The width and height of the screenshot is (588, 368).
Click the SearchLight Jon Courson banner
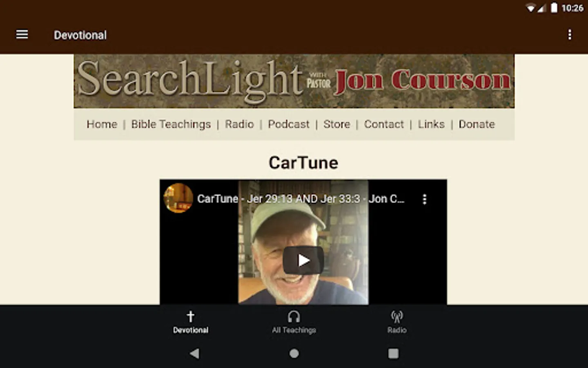[x=294, y=81]
